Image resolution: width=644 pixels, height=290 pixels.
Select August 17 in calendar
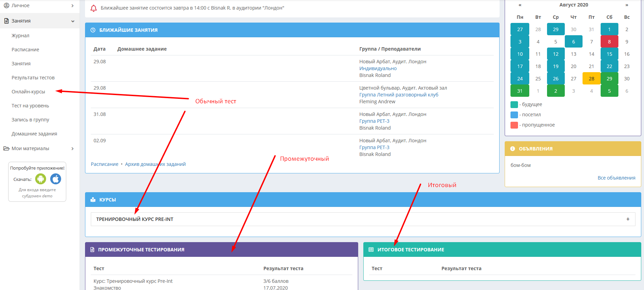(x=520, y=66)
